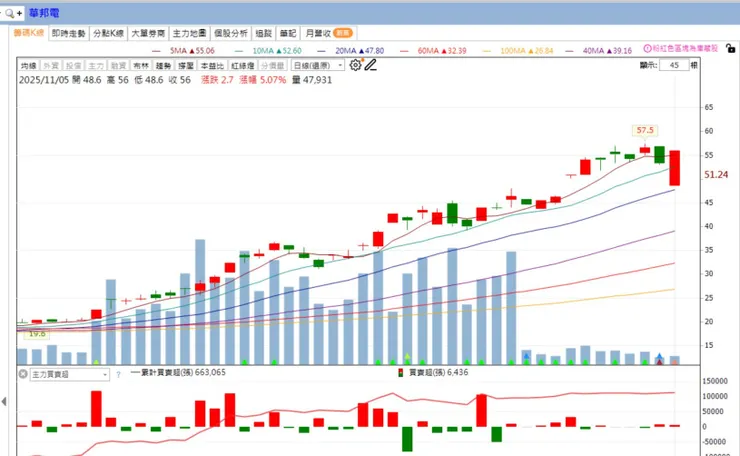
Task: Click the last red candlestick
Action: (x=674, y=168)
